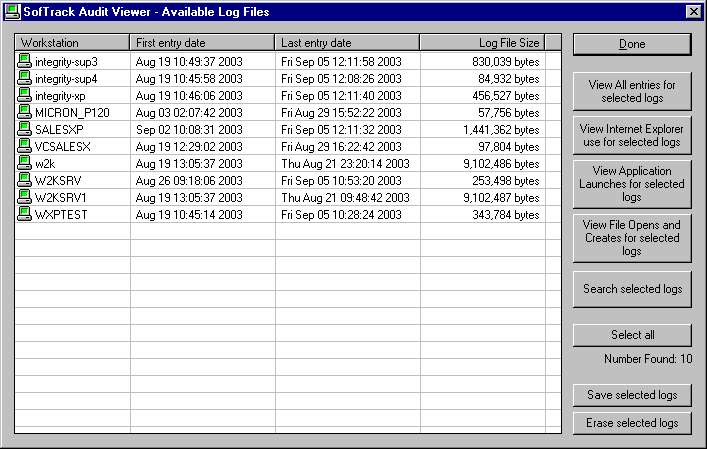Close the Audit Viewer window
The width and height of the screenshot is (707, 449).
pyautogui.click(x=693, y=12)
